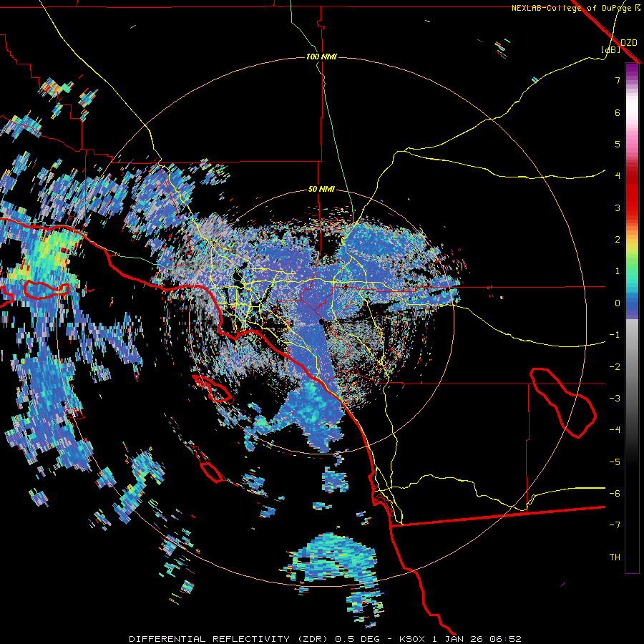
Task: Click the [dB] unit label
Action: pyautogui.click(x=611, y=50)
